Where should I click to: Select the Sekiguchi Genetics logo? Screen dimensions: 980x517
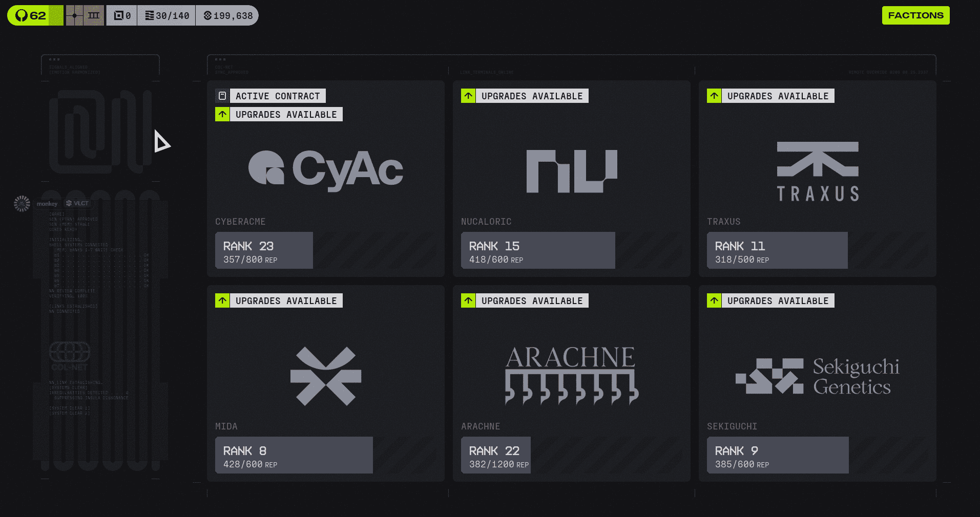coord(818,376)
